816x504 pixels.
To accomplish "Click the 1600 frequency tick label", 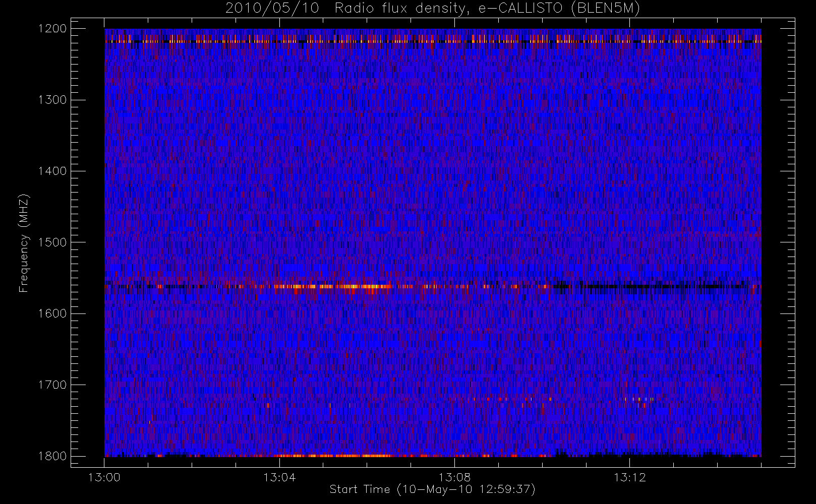I will pyautogui.click(x=52, y=313).
